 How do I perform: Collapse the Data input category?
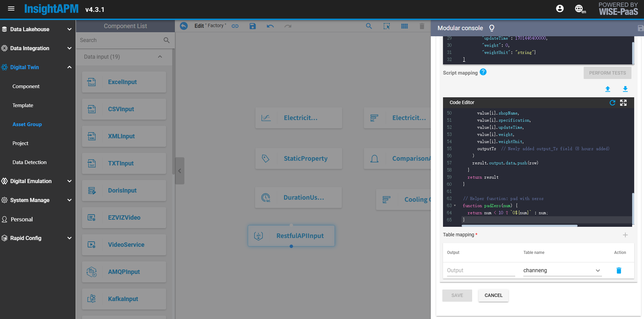click(x=160, y=57)
